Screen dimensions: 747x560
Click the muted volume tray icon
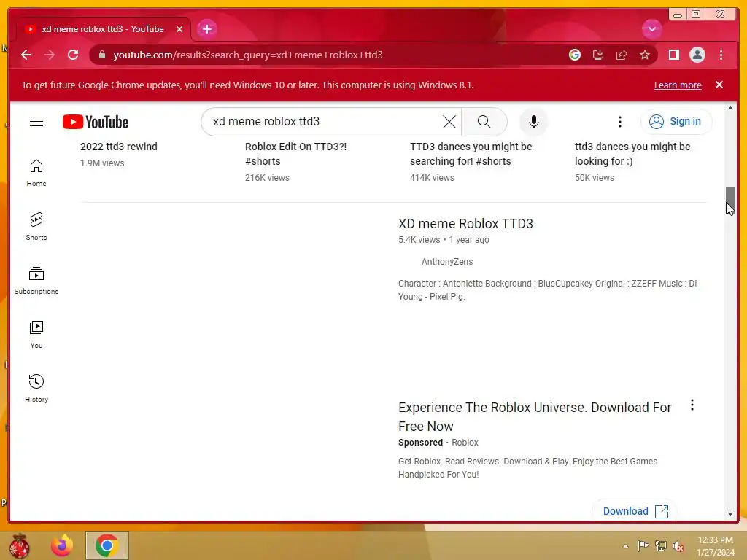tap(678, 546)
